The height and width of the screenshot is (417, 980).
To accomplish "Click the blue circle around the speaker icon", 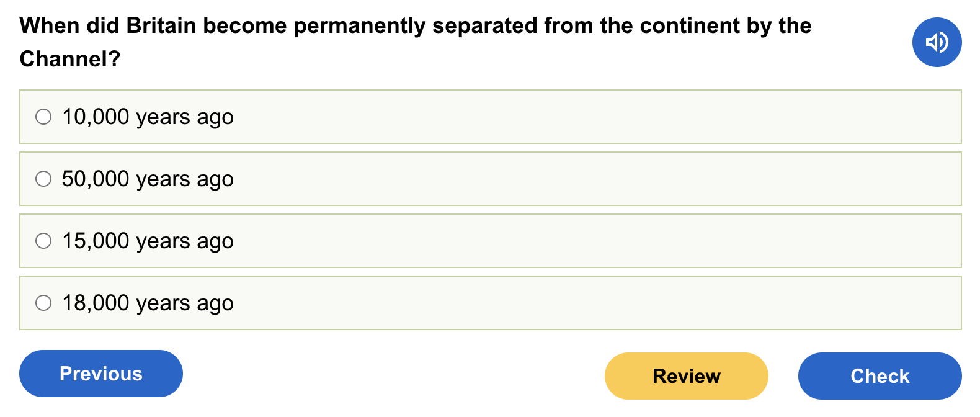I will click(x=952, y=30).
